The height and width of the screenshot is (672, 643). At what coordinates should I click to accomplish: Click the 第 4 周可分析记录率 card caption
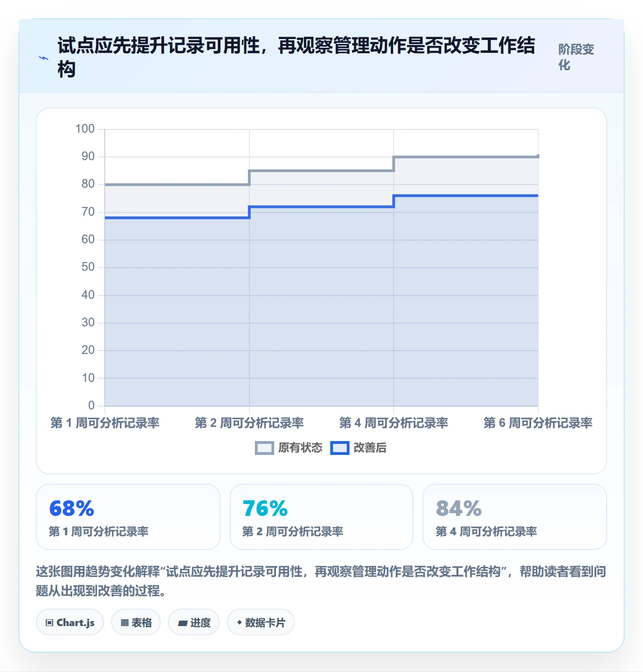(486, 532)
